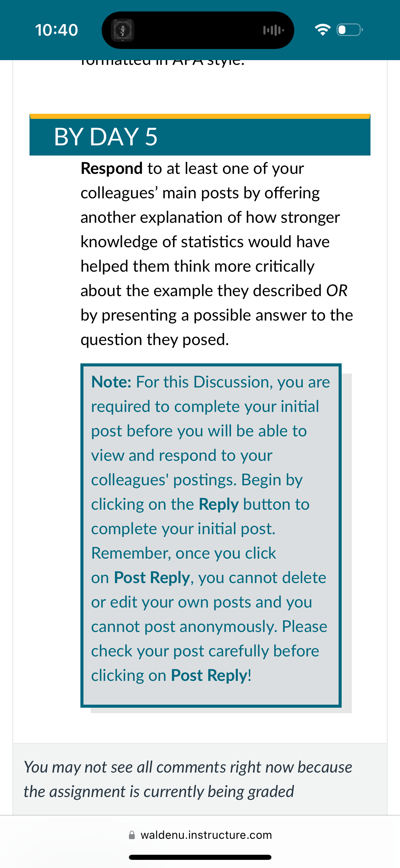Tap the home indicator bar at bottom
400x868 pixels.
pos(200,857)
